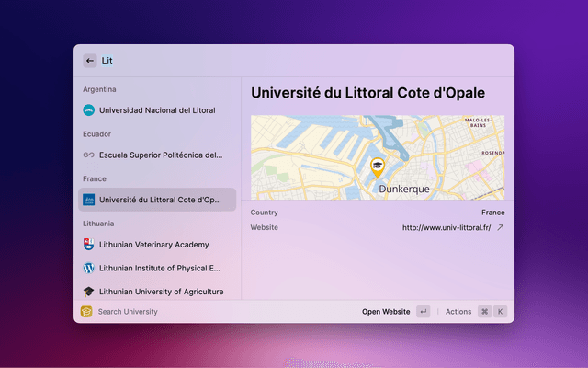Click the search field containing "Lit"

click(276, 61)
